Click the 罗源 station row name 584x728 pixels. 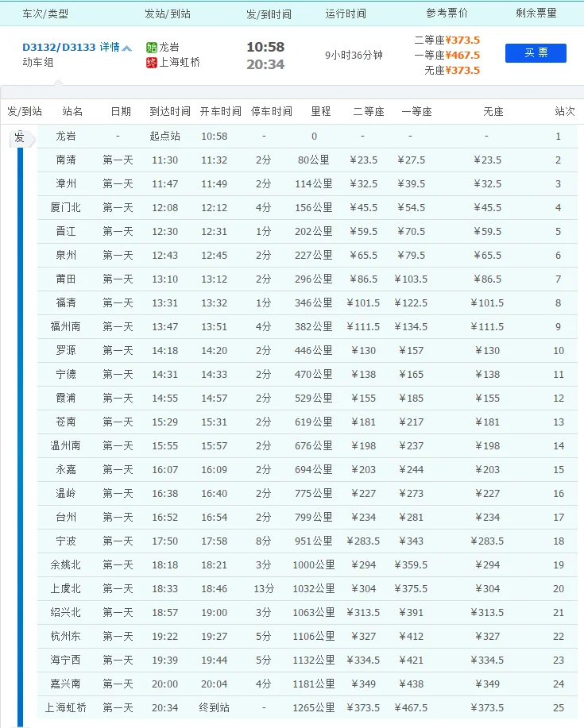[x=65, y=350]
